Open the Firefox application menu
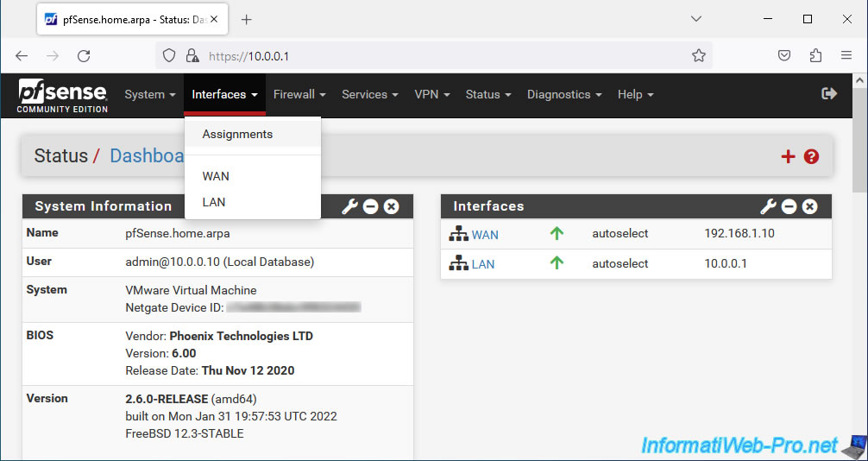Screen dimensions: 868x461 click(x=846, y=55)
